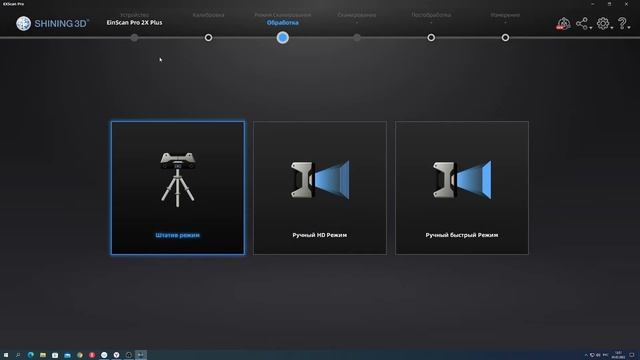The width and height of the screenshot is (640, 360).
Task: Select the Штатив режим tripod scan mode card
Action: click(x=178, y=188)
